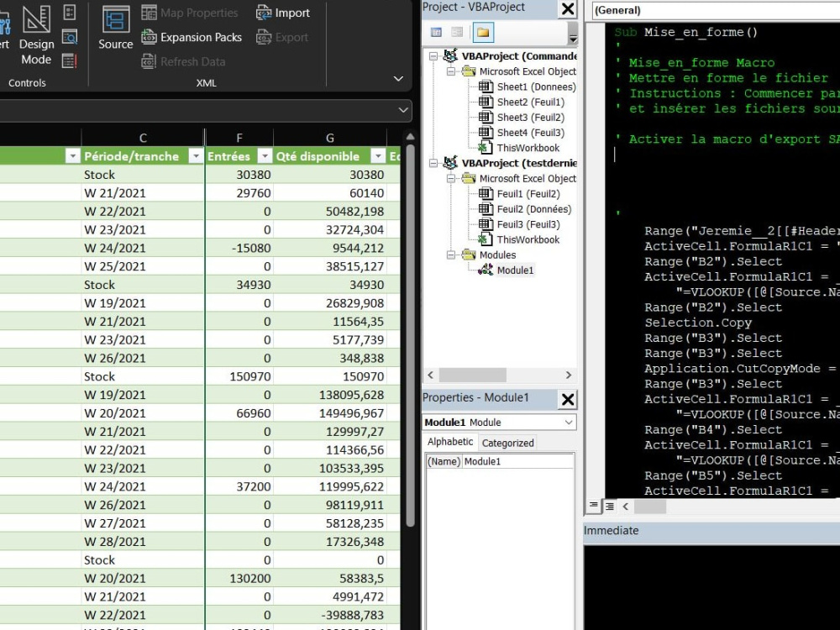Switch to Categorized properties tab
The height and width of the screenshot is (630, 840).
[x=507, y=443]
